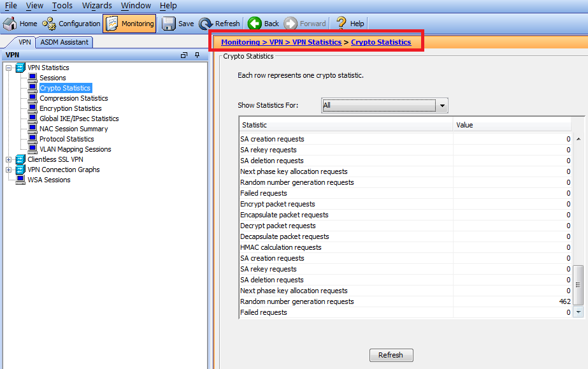Click the NAC Session Summary monitor icon
Viewport: 588px width, 369px height.
click(32, 129)
